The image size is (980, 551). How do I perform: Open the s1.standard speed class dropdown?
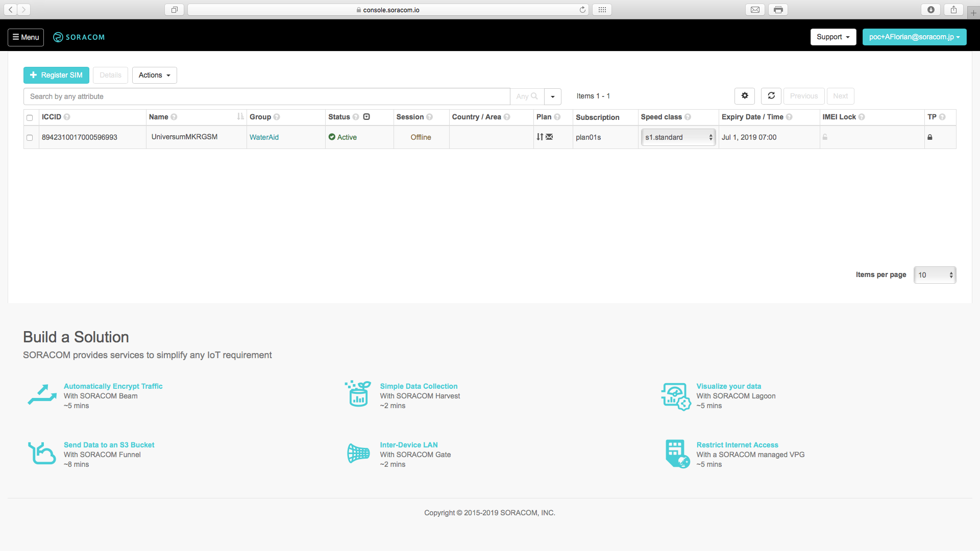(x=678, y=137)
